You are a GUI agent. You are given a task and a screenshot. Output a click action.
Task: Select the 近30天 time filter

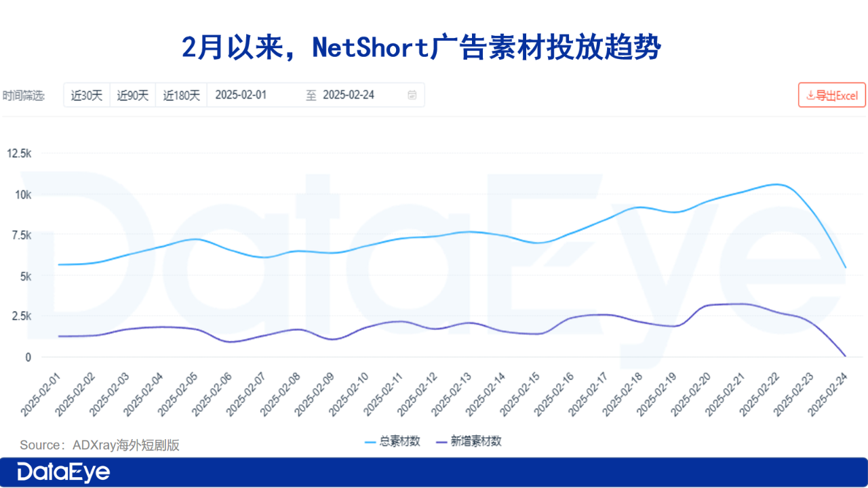coord(87,95)
